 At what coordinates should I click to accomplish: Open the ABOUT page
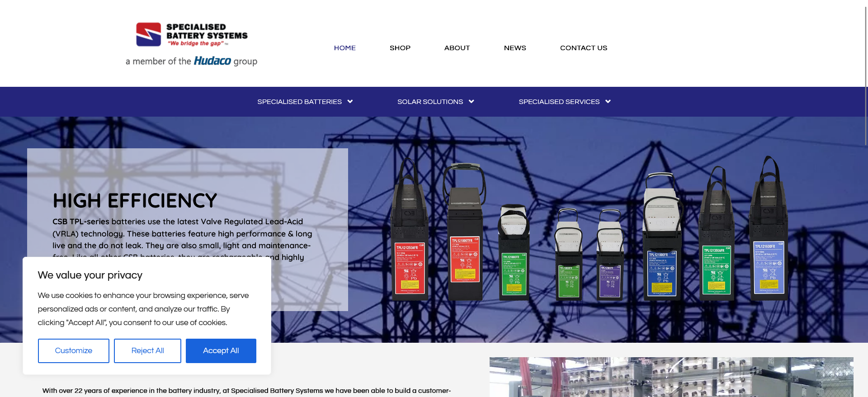click(x=457, y=48)
